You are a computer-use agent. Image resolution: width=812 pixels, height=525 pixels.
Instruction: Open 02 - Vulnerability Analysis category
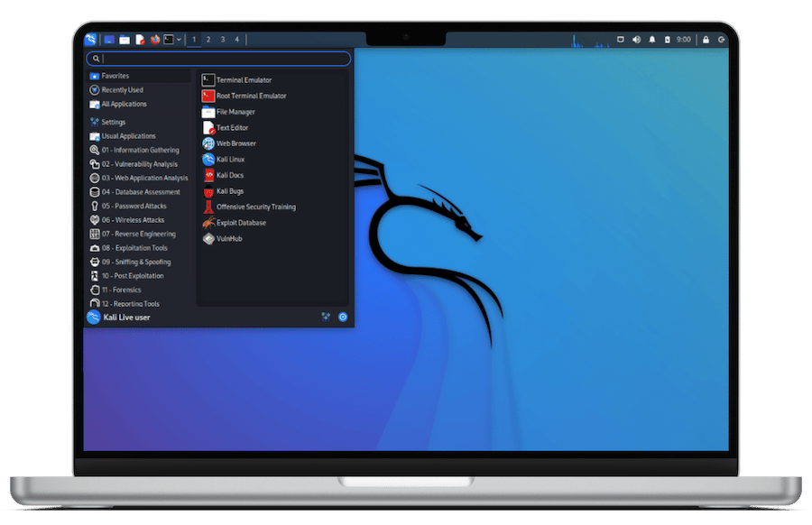coord(139,164)
